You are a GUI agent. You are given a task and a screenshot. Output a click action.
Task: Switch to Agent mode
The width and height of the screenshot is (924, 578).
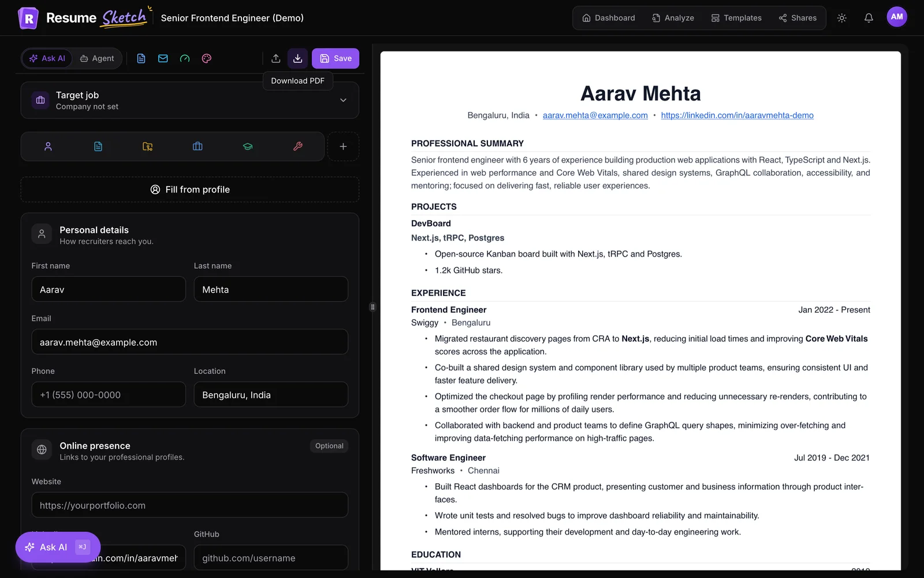(97, 58)
